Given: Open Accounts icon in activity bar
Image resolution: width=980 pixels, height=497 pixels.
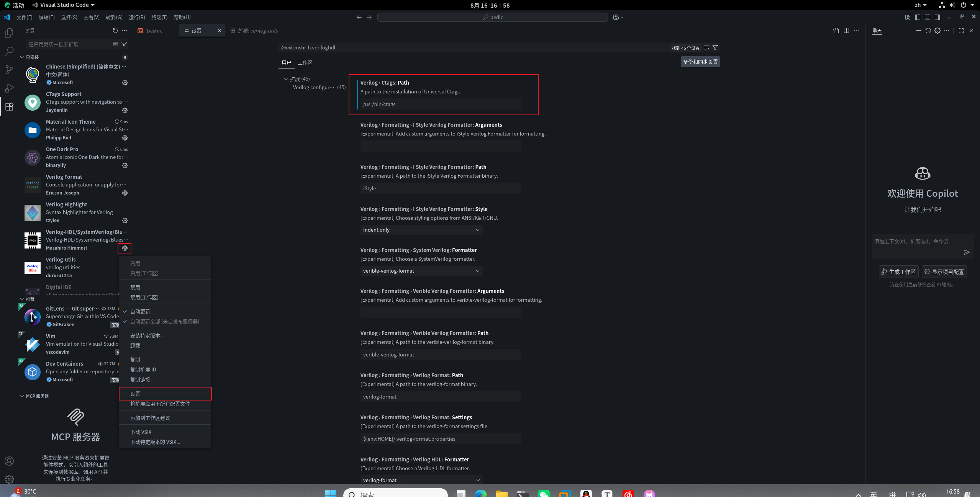Looking at the screenshot, I should point(9,461).
